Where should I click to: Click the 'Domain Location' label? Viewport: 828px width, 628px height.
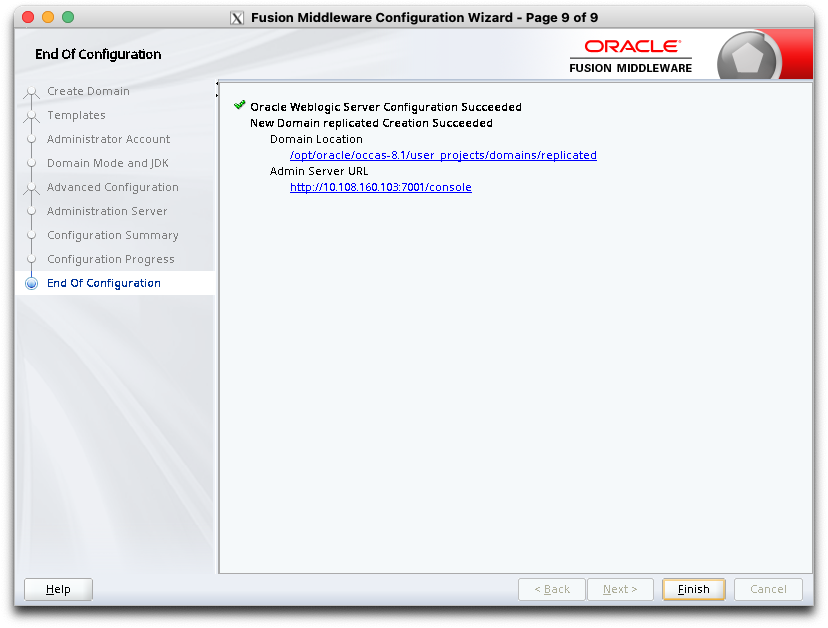click(316, 139)
